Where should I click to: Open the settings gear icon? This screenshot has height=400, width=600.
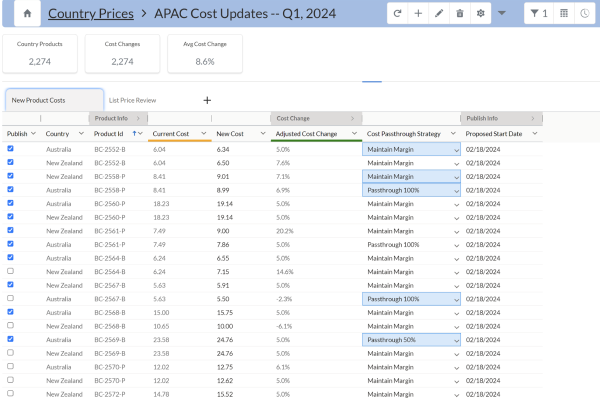pyautogui.click(x=480, y=14)
